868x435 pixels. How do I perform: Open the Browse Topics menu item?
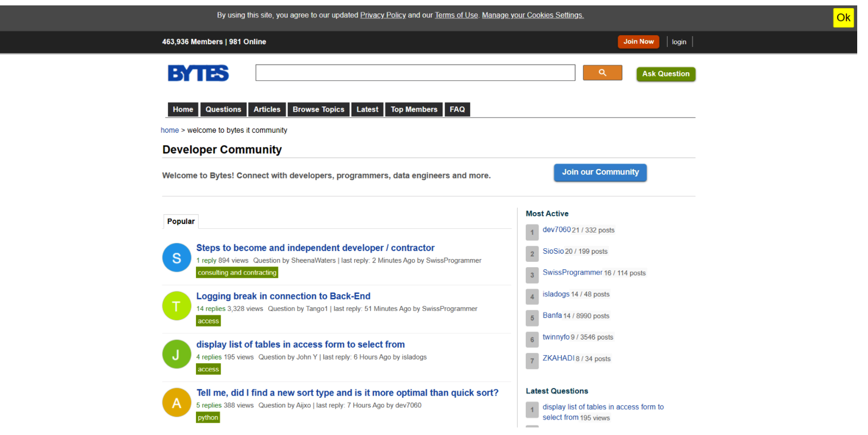pos(318,110)
